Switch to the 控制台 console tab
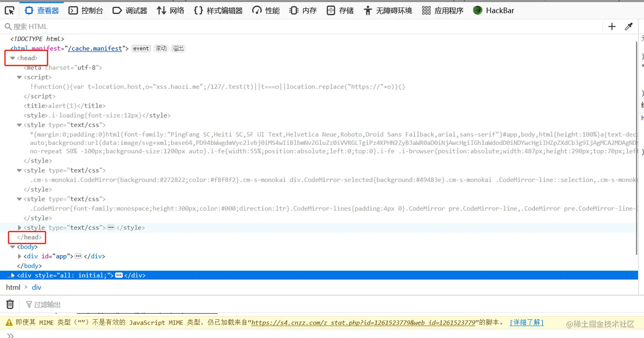This screenshot has width=644, height=338. point(86,11)
